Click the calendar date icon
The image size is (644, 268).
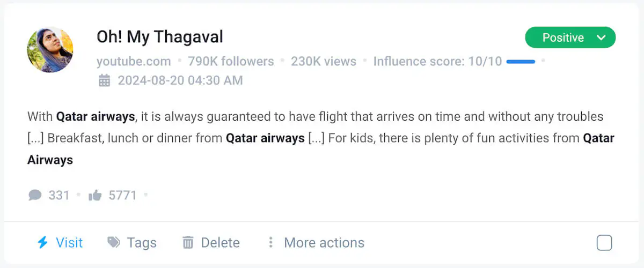click(104, 81)
